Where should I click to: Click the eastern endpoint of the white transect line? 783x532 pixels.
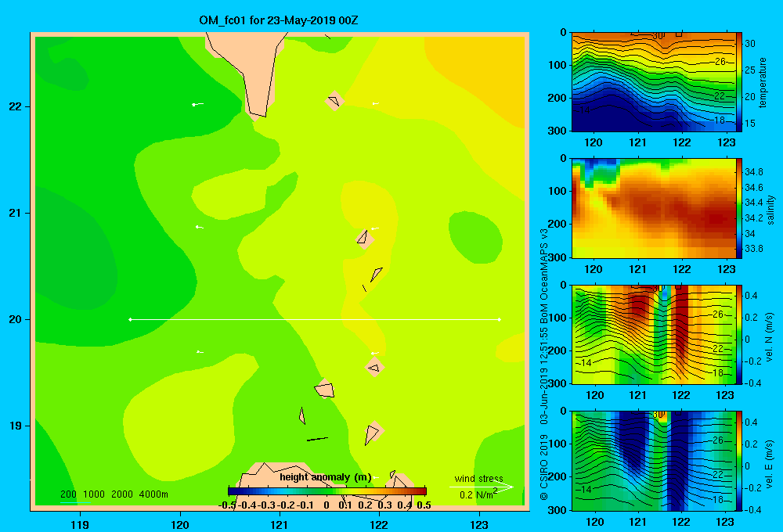click(x=499, y=319)
